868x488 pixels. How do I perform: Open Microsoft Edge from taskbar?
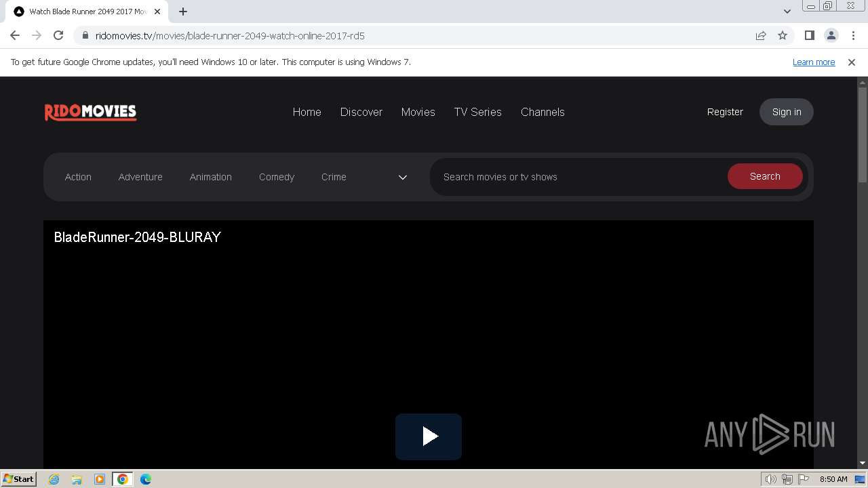tap(146, 479)
